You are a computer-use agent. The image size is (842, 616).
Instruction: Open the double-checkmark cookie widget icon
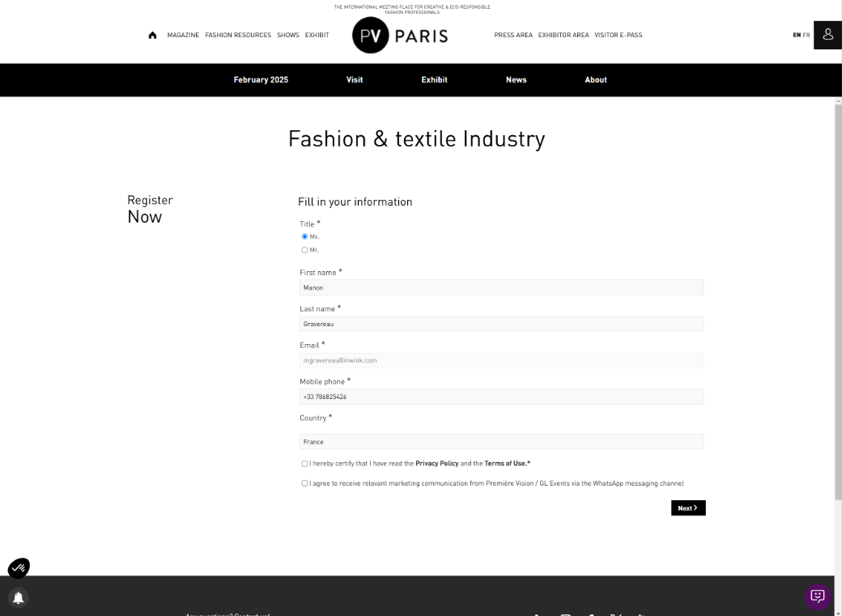[19, 567]
